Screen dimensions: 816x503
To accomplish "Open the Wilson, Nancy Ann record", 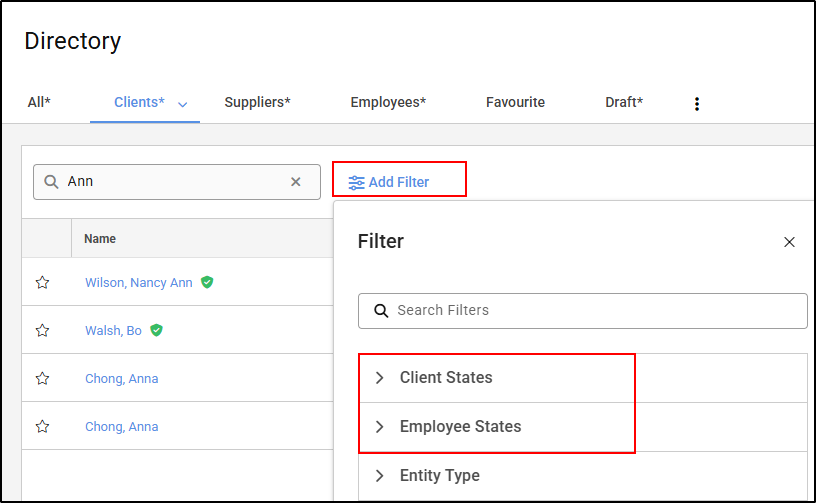I will click(x=138, y=283).
